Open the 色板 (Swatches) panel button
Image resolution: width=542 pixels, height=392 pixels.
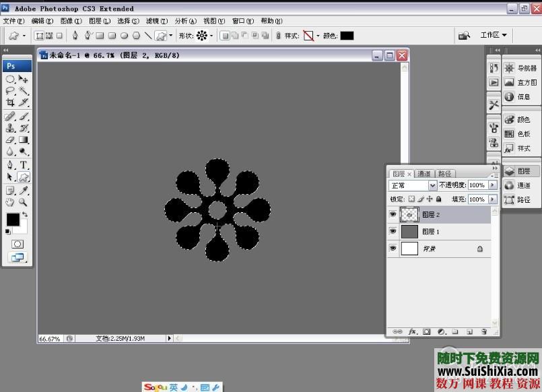click(x=517, y=134)
